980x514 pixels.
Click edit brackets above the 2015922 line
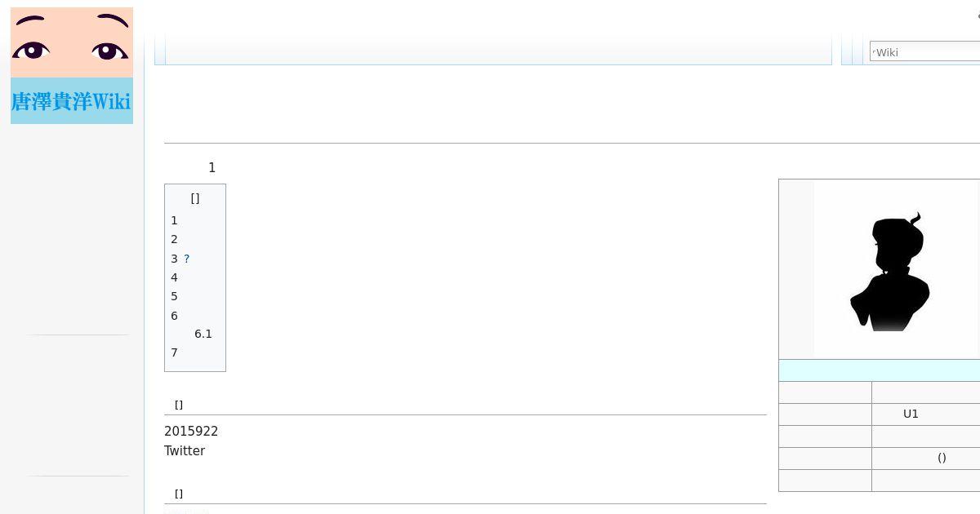point(179,405)
